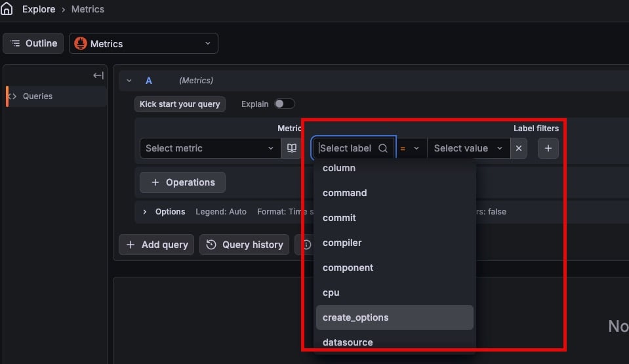Collapse query row A chevron
Image resolution: width=629 pixels, height=364 pixels.
[x=129, y=81]
